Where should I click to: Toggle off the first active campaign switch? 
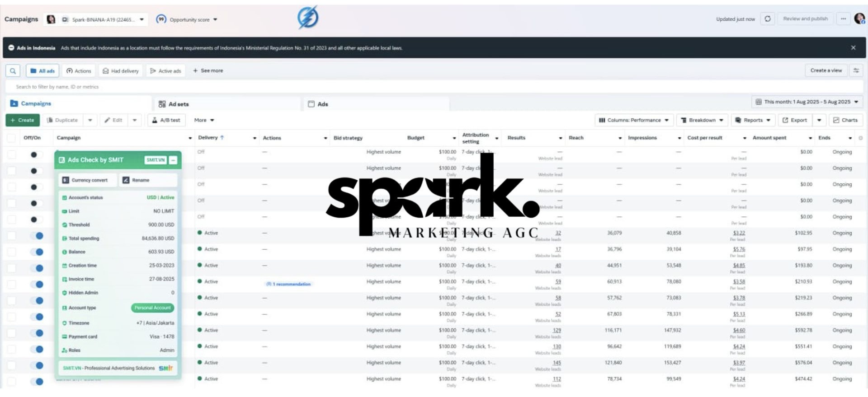[37, 236]
